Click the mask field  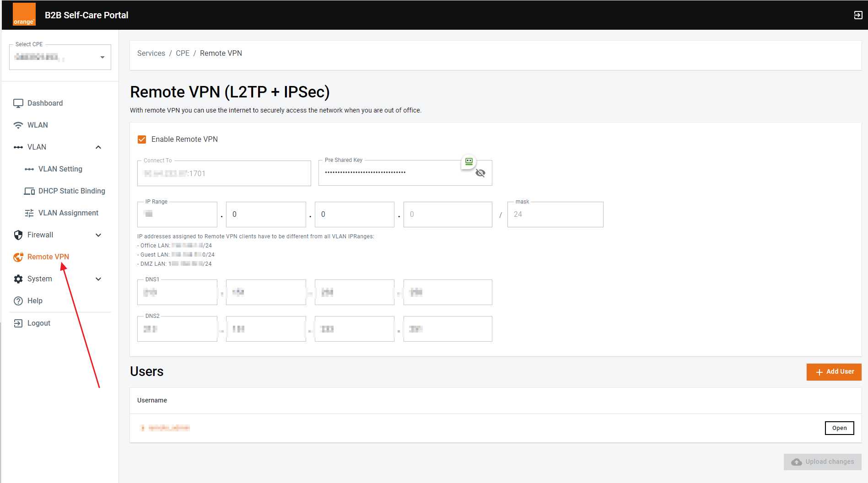(x=555, y=215)
